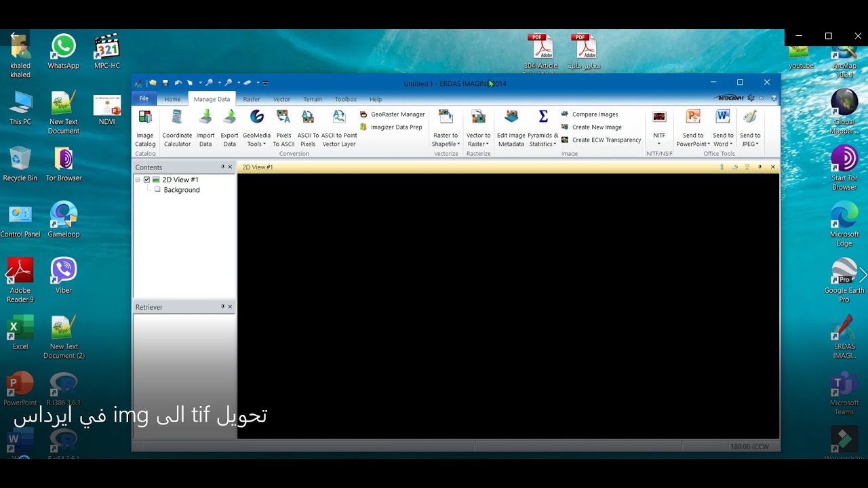Switch to the Toolbox tab
This screenshot has height=488, width=868.
346,99
